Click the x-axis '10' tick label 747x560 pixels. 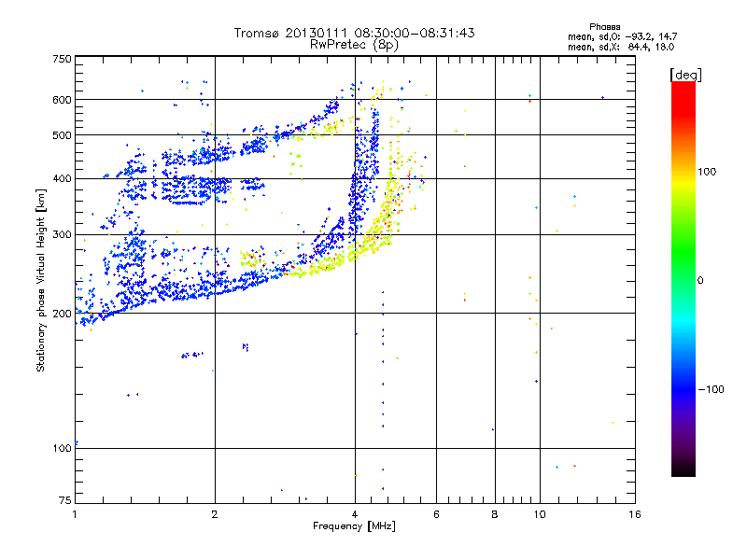pos(540,514)
